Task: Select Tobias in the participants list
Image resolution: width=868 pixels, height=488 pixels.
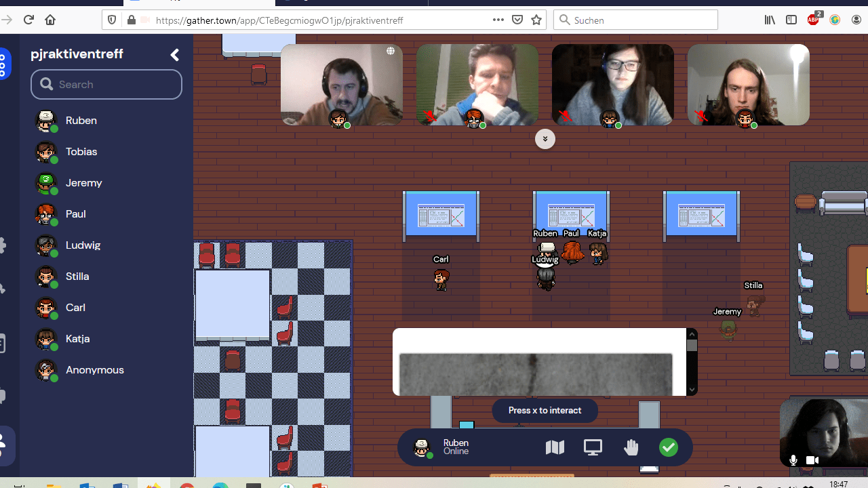Action: 81,152
